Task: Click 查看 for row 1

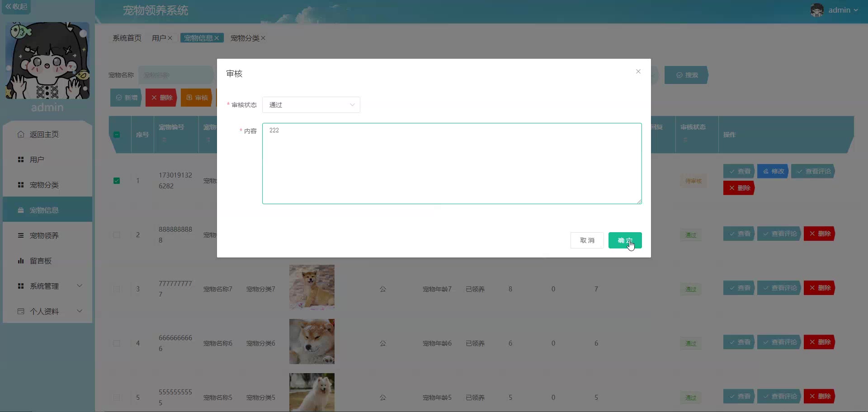Action: click(x=739, y=171)
